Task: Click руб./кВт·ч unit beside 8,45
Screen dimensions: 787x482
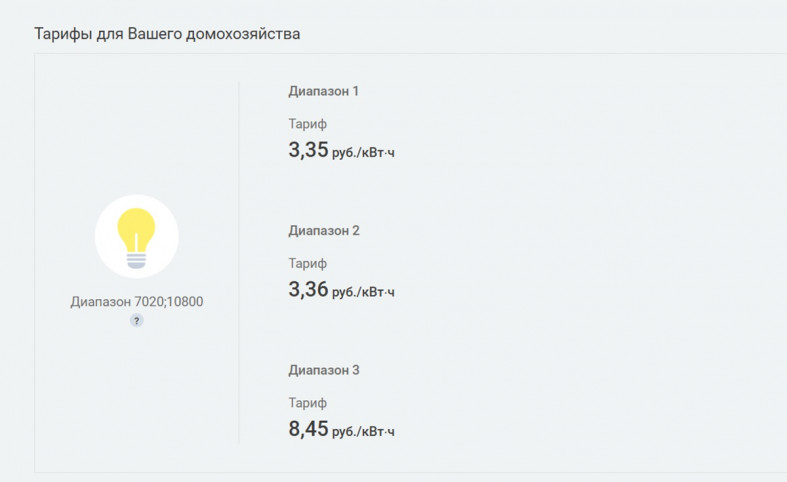Action: click(x=363, y=432)
